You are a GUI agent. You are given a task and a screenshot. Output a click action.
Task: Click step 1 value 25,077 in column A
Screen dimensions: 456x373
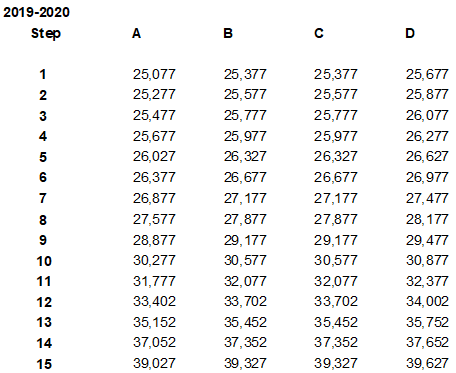[154, 74]
